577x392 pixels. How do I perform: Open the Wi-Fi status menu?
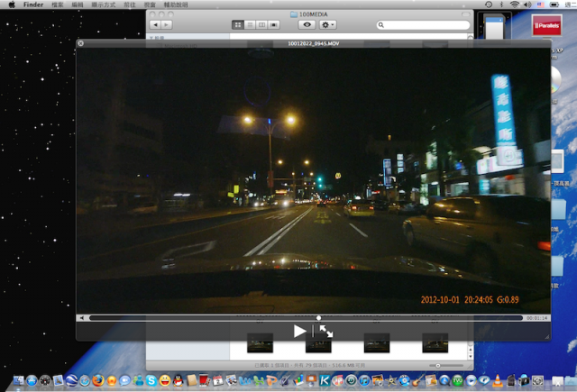click(515, 5)
